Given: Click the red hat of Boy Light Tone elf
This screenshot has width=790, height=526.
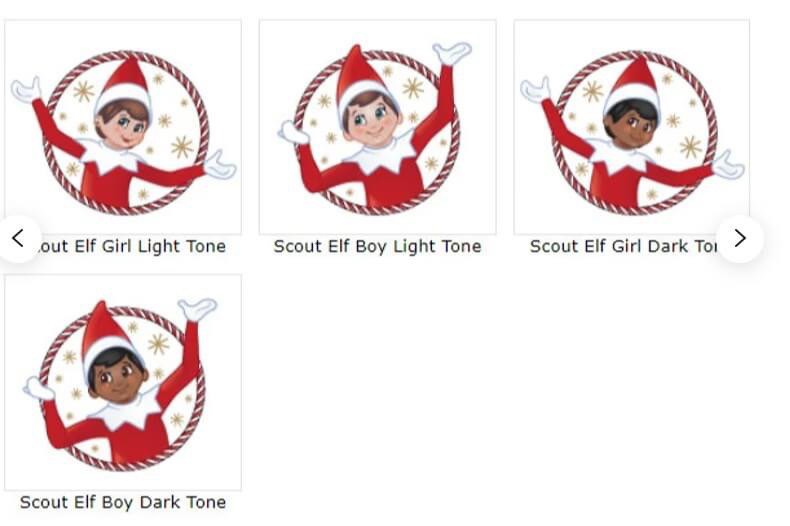Looking at the screenshot, I should (x=360, y=76).
